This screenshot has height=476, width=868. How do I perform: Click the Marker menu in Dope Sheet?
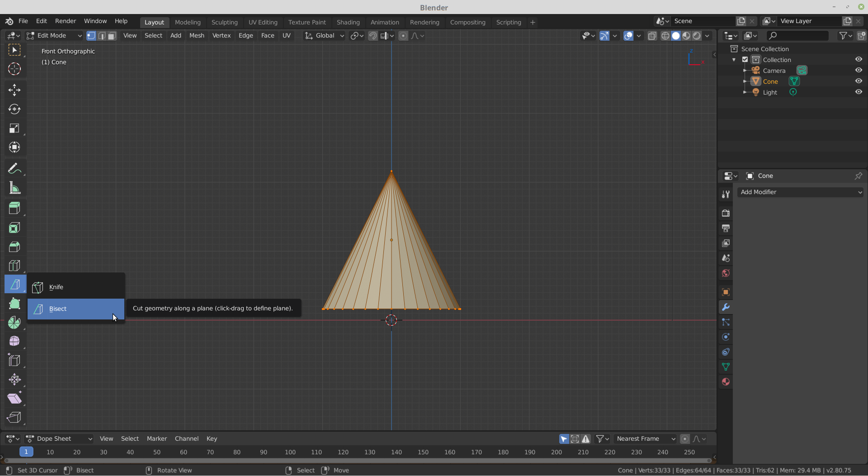point(157,439)
